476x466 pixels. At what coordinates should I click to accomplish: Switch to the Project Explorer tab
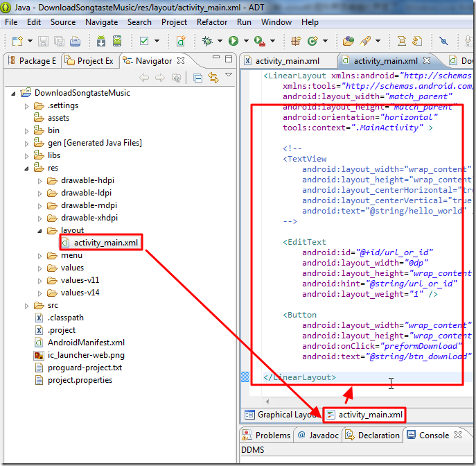click(x=89, y=60)
